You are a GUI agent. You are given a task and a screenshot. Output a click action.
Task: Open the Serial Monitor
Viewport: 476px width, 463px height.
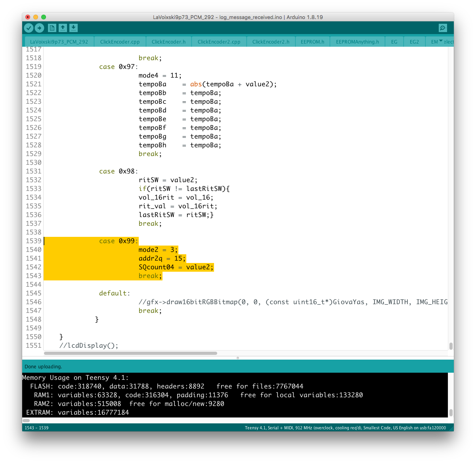pos(443,28)
